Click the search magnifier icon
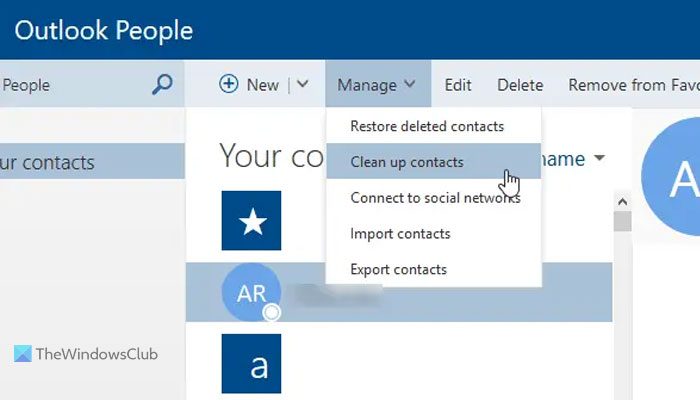700x400 pixels. click(162, 84)
